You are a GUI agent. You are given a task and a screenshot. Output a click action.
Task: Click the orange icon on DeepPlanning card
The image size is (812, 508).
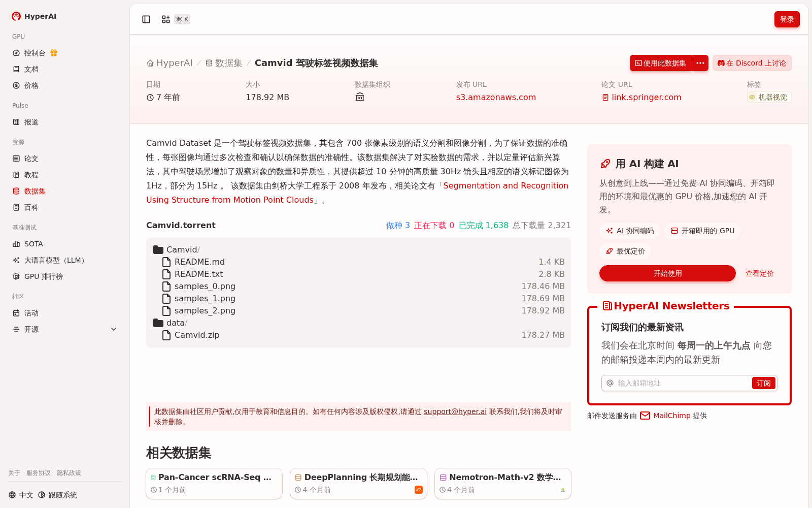pyautogui.click(x=419, y=490)
